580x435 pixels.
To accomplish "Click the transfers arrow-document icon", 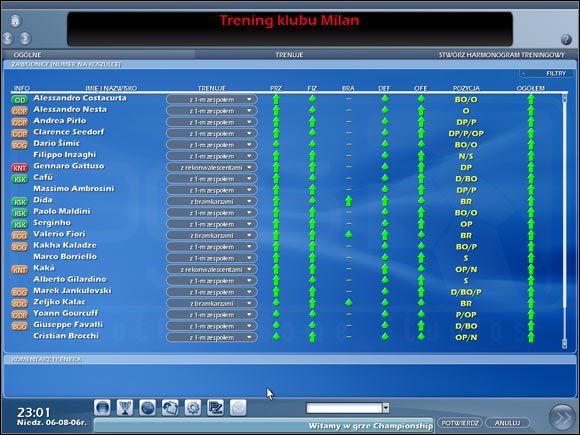I will (170, 408).
